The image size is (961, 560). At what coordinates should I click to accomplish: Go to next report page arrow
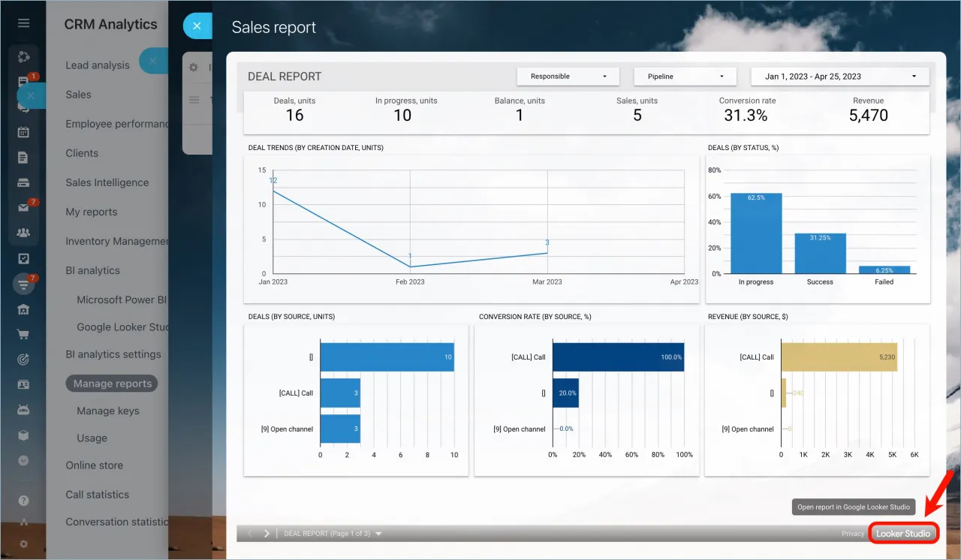pyautogui.click(x=267, y=534)
